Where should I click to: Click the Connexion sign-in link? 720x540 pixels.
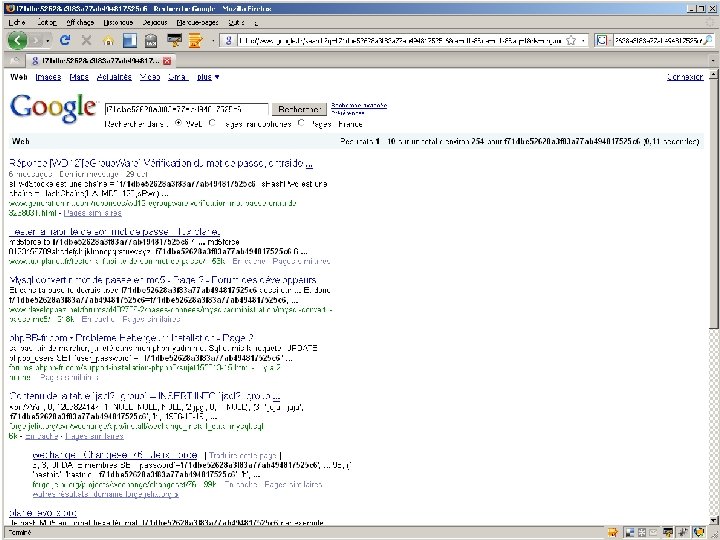tap(685, 77)
